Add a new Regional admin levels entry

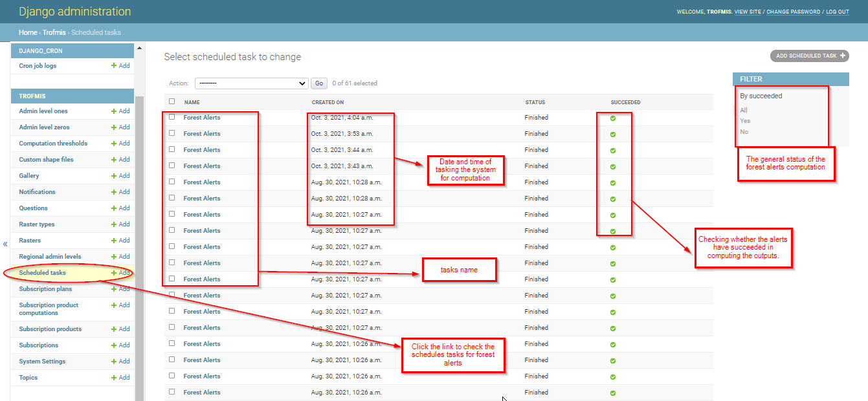click(x=120, y=257)
